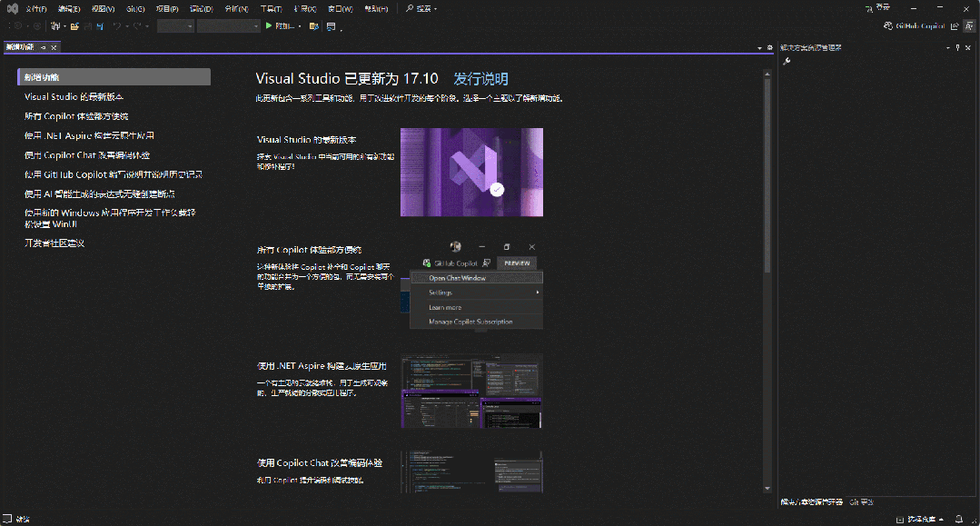Click the purple Visual Studio logo thumbnail
This screenshot has height=526, width=980.
(472, 172)
